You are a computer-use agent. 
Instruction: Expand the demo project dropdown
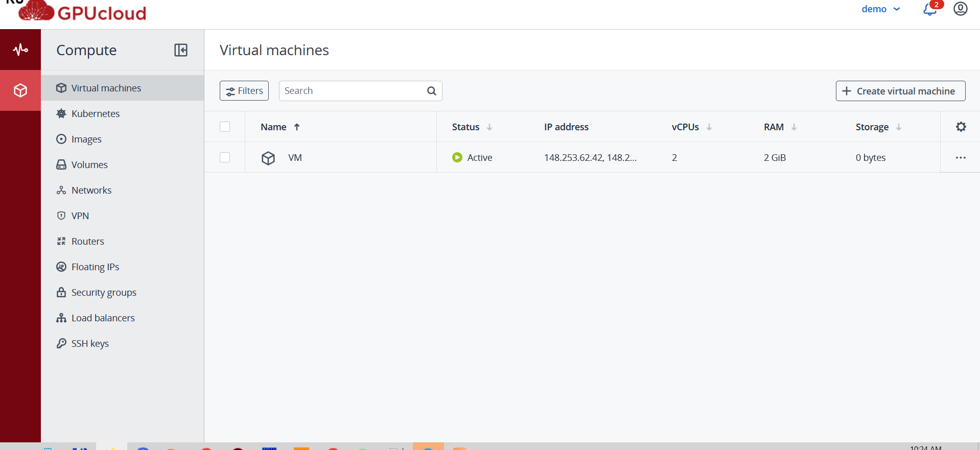[881, 9]
